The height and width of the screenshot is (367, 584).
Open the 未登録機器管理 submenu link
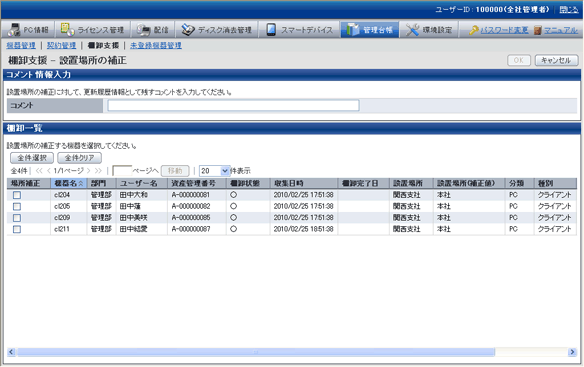click(x=156, y=45)
